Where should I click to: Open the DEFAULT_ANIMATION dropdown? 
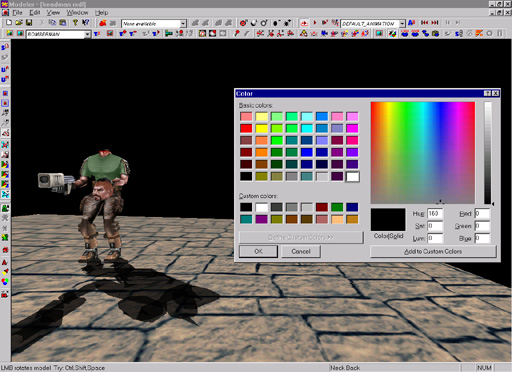(x=402, y=23)
